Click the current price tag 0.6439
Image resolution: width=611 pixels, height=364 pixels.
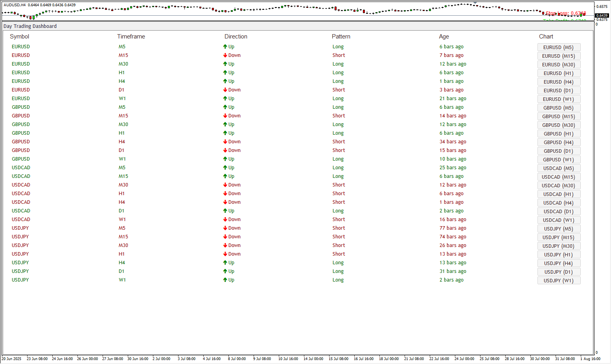coord(602,16)
